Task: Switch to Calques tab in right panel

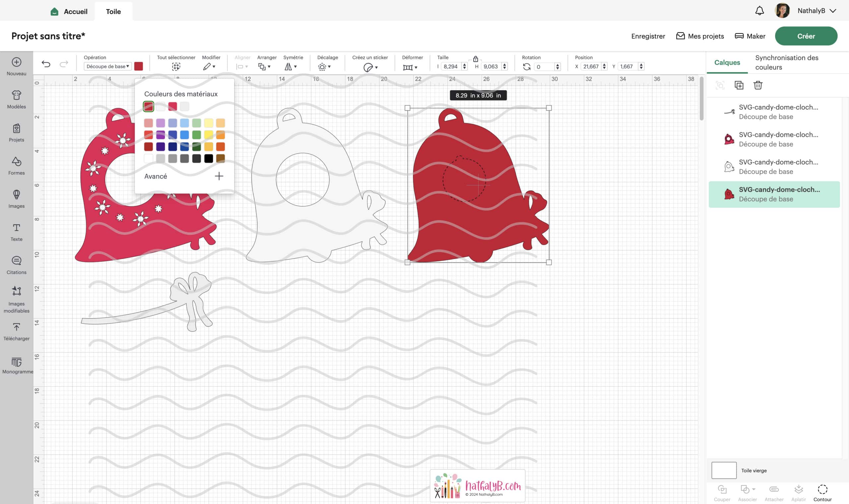Action: [x=727, y=62]
